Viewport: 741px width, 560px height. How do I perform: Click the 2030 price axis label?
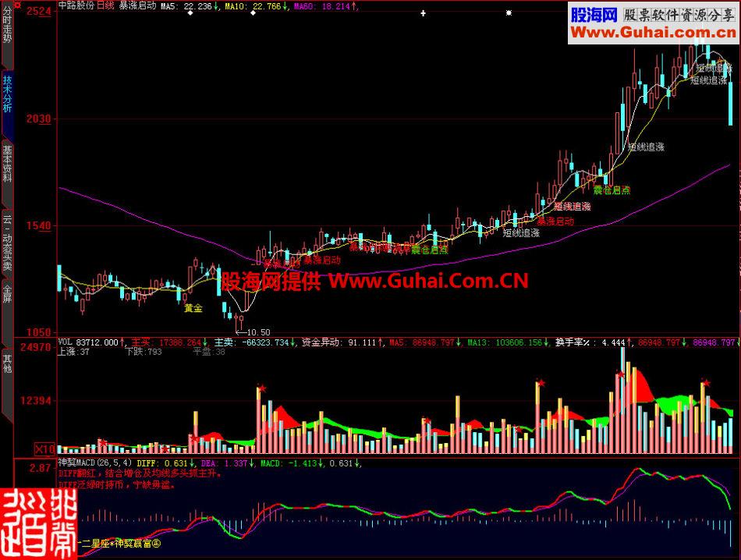coord(39,119)
